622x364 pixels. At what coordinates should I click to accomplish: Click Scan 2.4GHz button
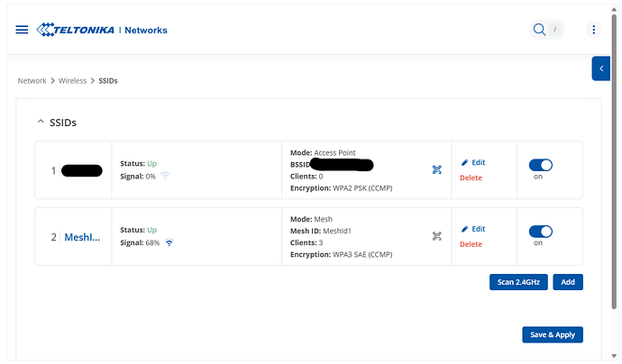pyautogui.click(x=518, y=282)
